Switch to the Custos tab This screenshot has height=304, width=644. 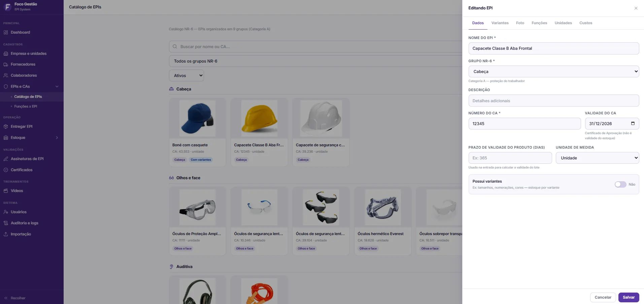pyautogui.click(x=586, y=23)
